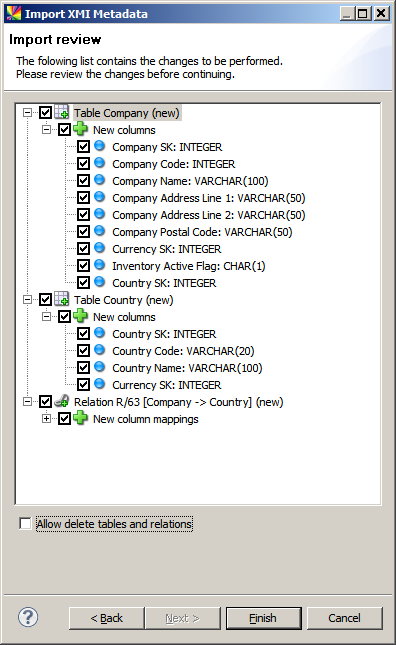The image size is (396, 645).
Task: Uncheck Company Postal Code: VARCHAR(50) checkbox
Action: coord(83,232)
